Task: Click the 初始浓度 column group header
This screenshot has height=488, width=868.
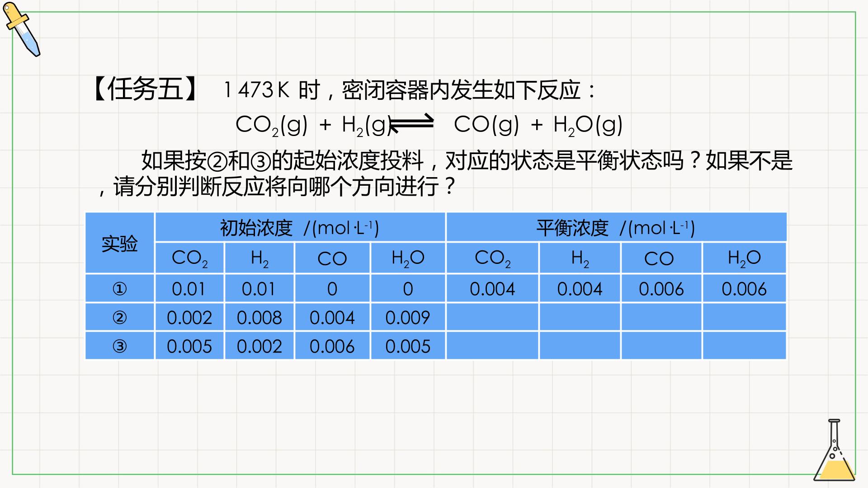Action: pyautogui.click(x=300, y=227)
